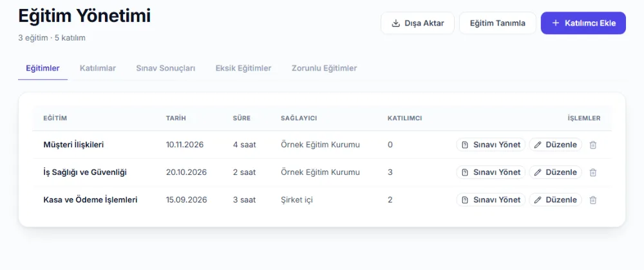Click Örnek Eğitim Kurumu in the 20.10.2026 row
The width and height of the screenshot is (644, 270).
click(320, 172)
